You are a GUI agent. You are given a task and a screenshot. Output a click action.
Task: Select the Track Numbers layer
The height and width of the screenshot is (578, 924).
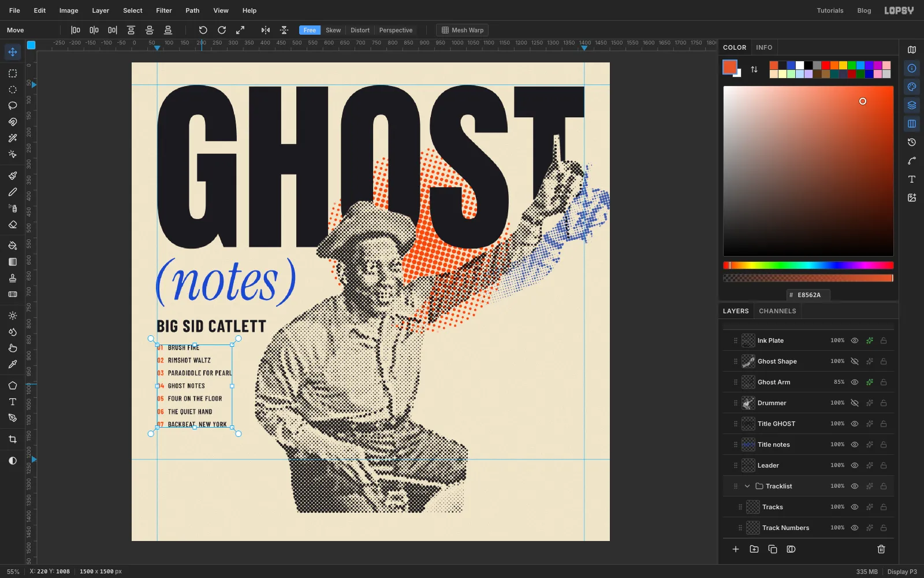(808, 528)
